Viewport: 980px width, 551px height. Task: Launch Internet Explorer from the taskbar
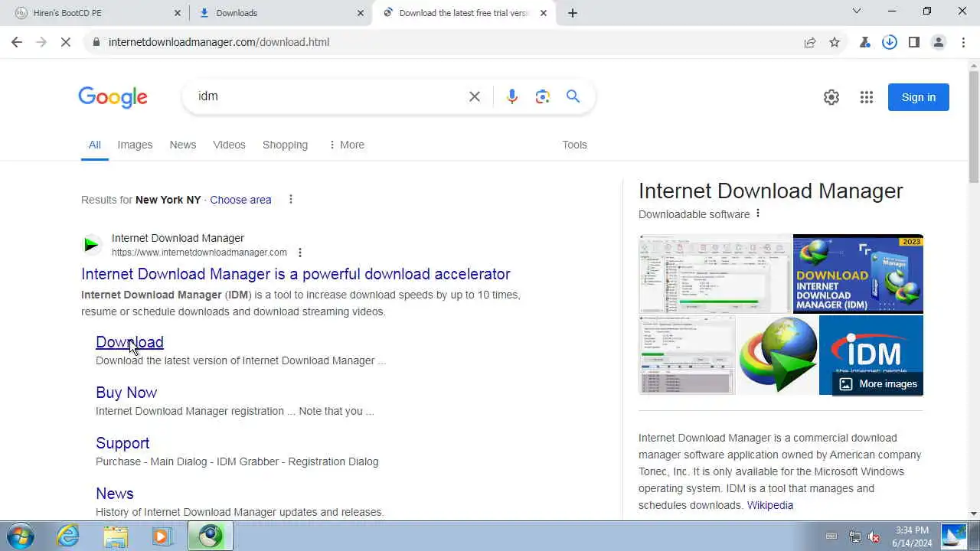68,536
